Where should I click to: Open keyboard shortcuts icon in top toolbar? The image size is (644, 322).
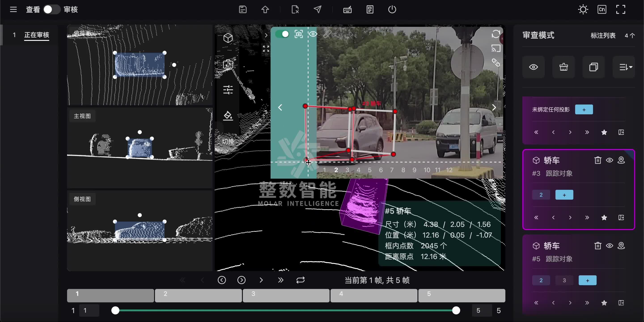coord(347,9)
